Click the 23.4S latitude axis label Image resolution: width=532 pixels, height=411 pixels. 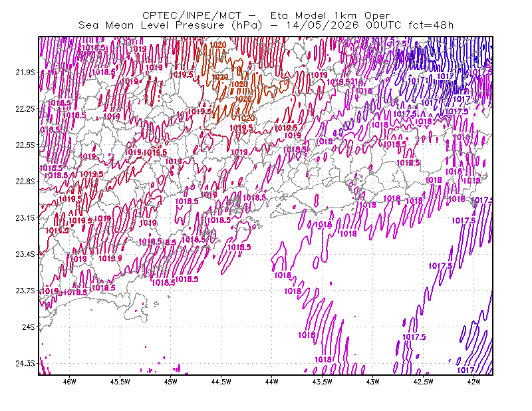25,254
